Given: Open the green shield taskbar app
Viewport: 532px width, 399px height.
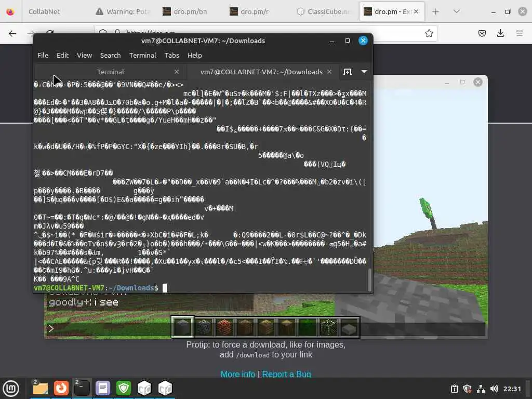Looking at the screenshot, I should point(124,389).
